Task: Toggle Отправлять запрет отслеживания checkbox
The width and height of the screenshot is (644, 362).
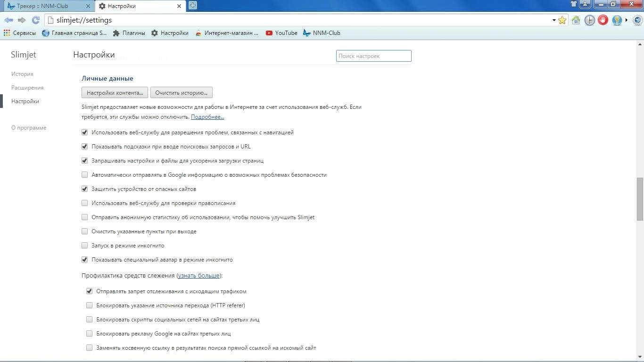Action: (x=90, y=291)
